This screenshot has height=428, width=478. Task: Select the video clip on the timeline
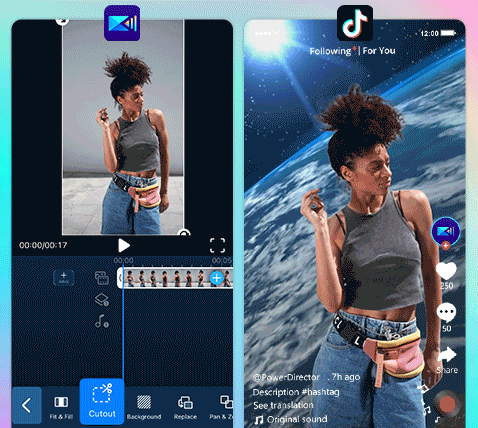pyautogui.click(x=177, y=278)
